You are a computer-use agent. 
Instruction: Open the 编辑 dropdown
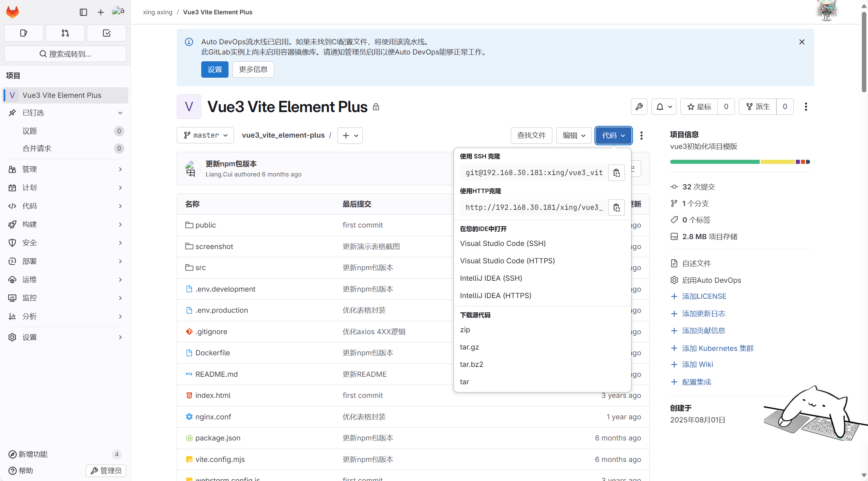click(x=574, y=136)
